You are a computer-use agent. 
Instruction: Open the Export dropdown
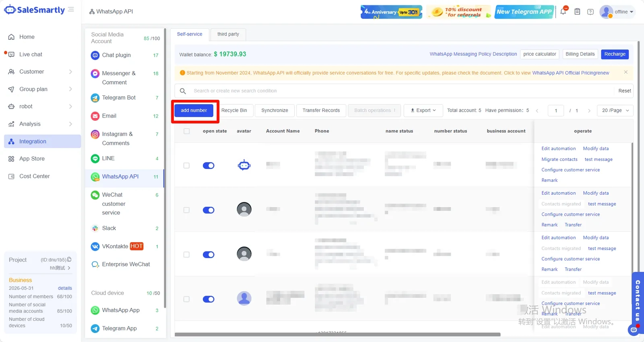(x=423, y=110)
